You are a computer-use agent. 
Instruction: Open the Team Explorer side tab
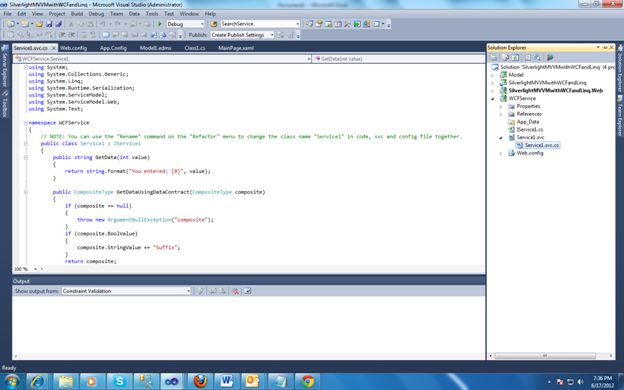(620, 117)
